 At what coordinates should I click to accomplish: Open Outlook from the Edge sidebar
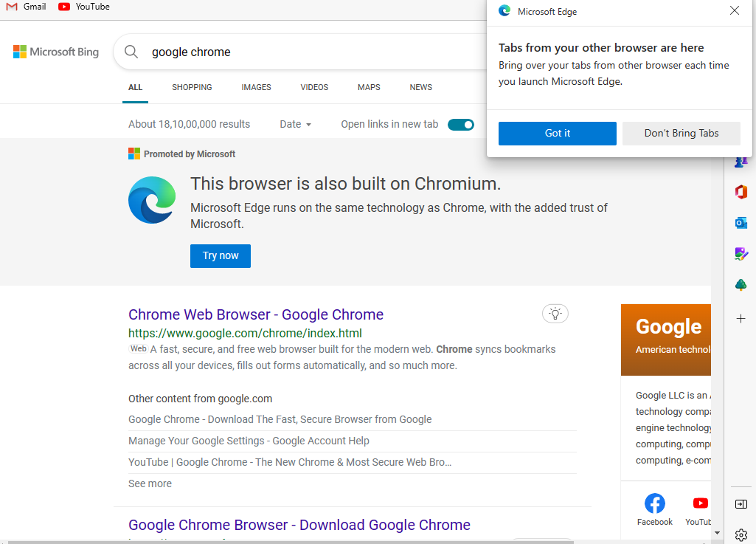(741, 222)
